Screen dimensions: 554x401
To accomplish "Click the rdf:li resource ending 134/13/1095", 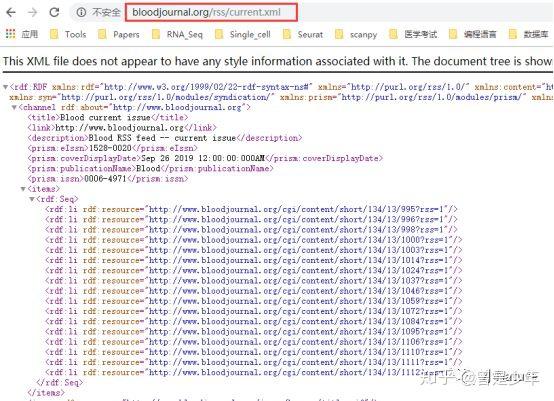I will pyautogui.click(x=254, y=332).
